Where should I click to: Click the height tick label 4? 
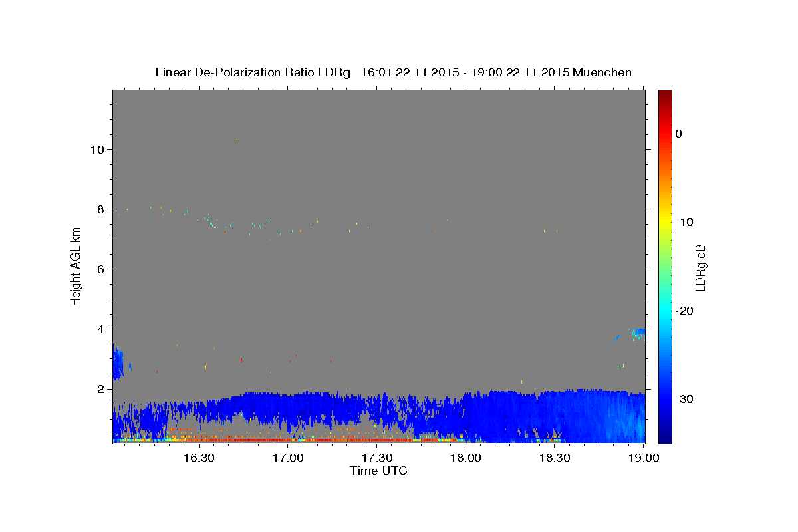[100, 329]
